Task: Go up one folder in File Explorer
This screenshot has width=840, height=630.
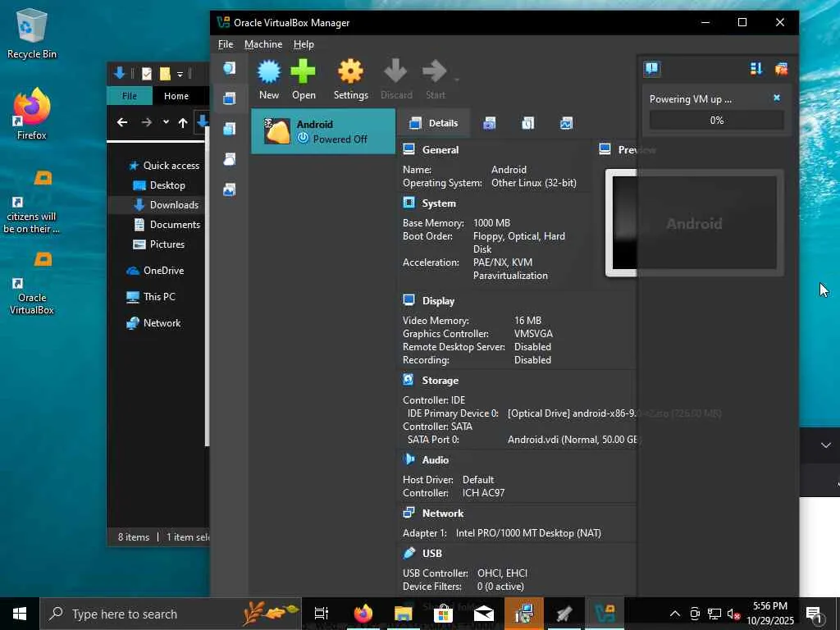Action: pos(183,123)
